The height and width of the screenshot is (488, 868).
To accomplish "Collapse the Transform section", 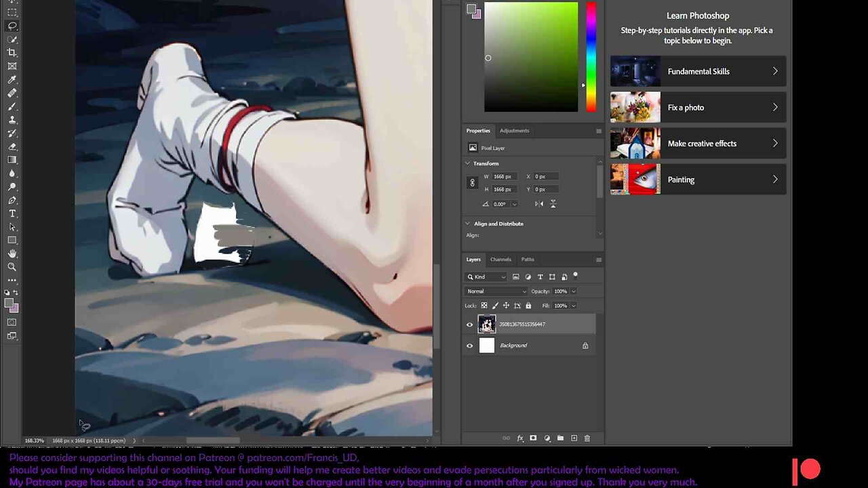I will click(467, 163).
